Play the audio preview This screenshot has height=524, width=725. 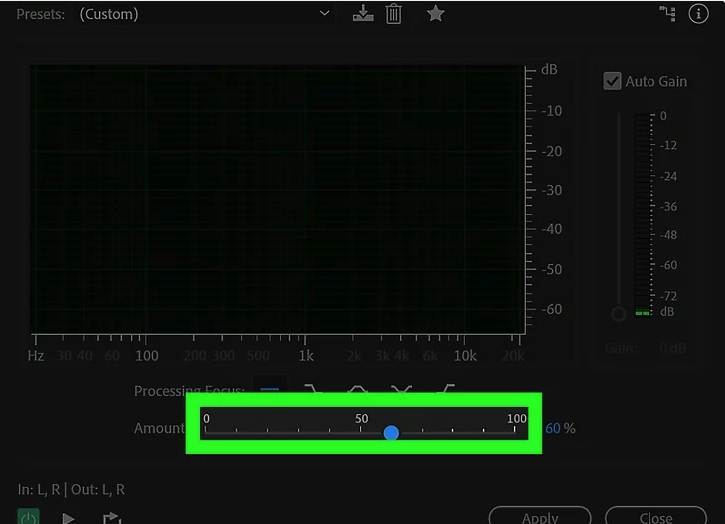[x=68, y=518]
